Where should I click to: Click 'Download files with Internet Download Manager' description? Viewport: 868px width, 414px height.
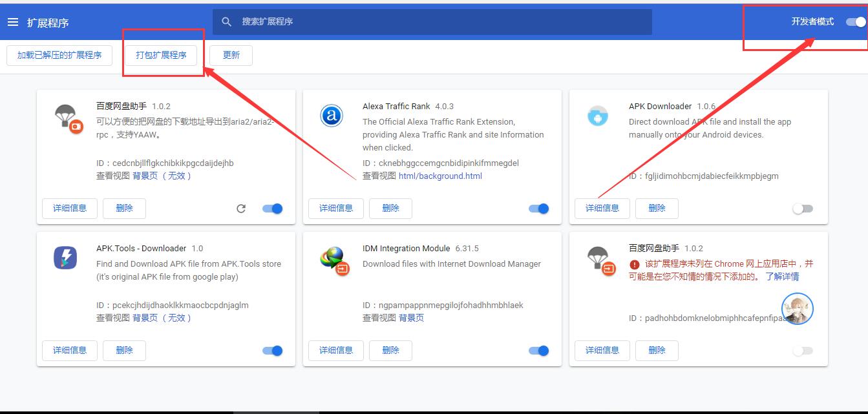pyautogui.click(x=452, y=264)
